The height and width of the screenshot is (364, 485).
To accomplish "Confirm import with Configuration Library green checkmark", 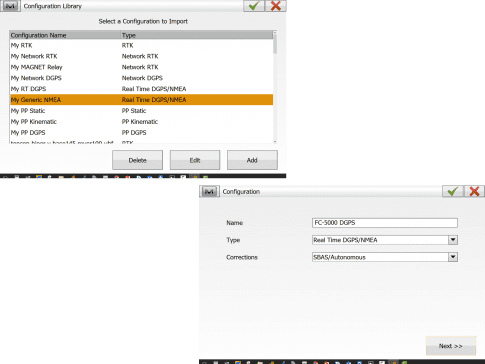I will pyautogui.click(x=254, y=6).
